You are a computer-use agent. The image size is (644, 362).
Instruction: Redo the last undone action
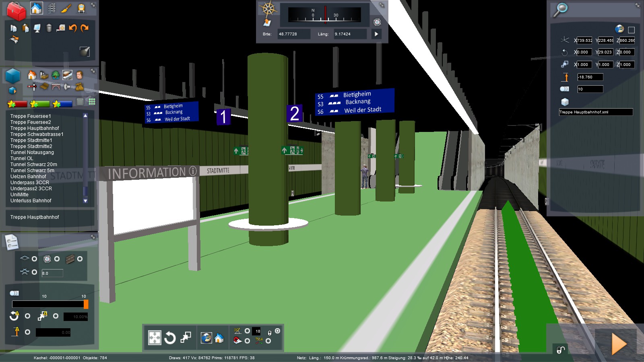85,28
